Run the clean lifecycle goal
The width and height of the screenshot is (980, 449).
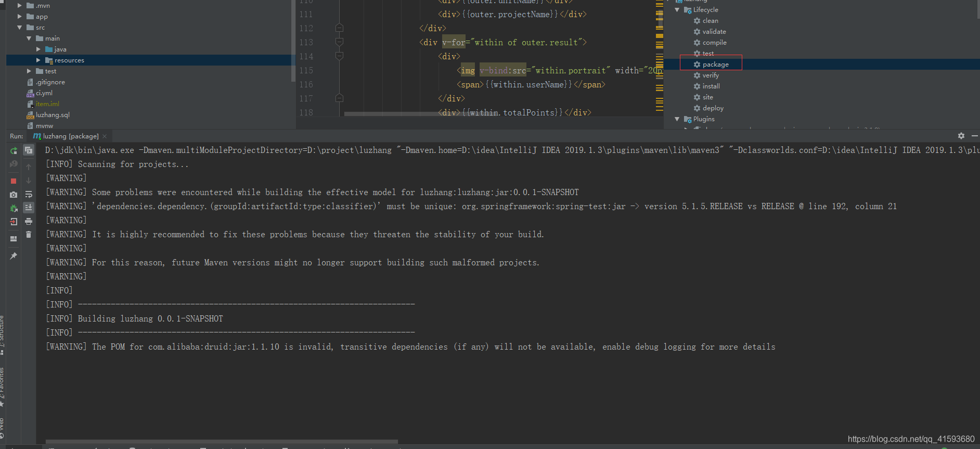click(x=710, y=21)
